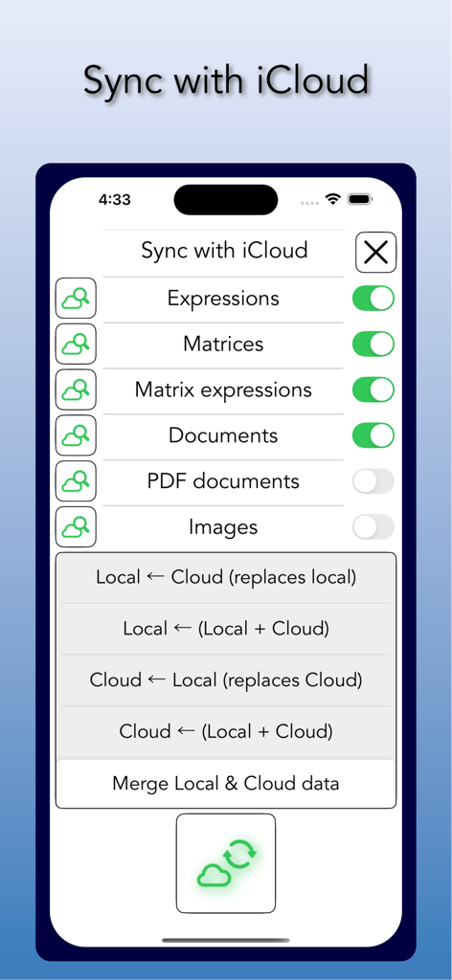This screenshot has height=980, width=452.
Task: Tap the PDF documents label
Action: click(x=223, y=480)
